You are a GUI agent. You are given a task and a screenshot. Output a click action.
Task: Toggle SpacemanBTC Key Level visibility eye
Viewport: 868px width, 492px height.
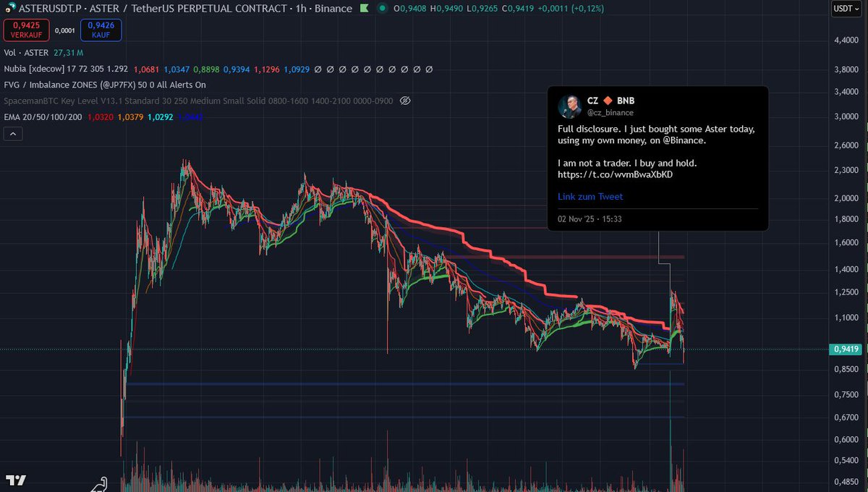pyautogui.click(x=405, y=101)
